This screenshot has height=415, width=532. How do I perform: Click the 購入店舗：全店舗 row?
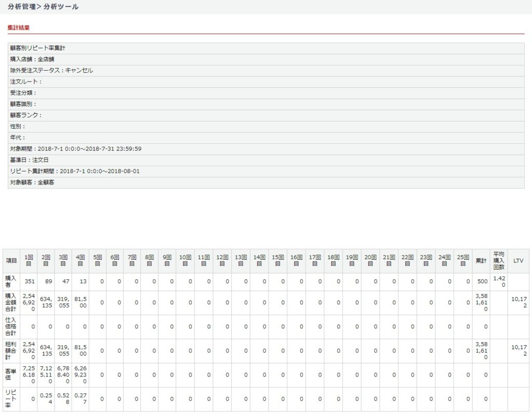coord(266,59)
